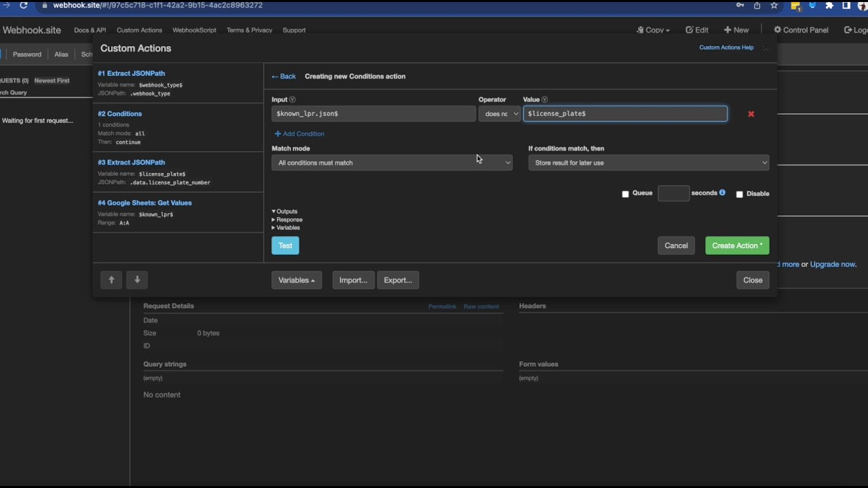
Task: Open Permalink in Request Details
Action: tap(442, 306)
